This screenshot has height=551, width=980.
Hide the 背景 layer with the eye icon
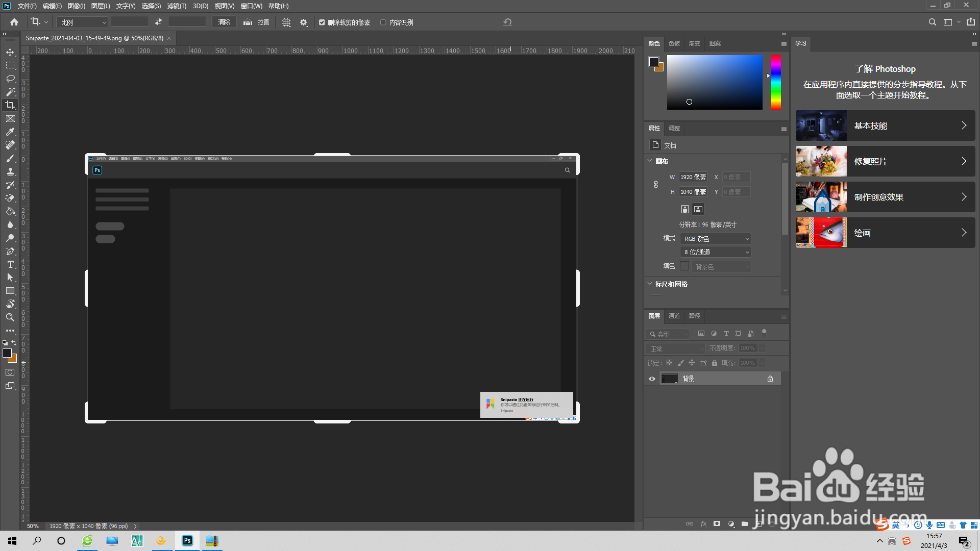tap(652, 379)
